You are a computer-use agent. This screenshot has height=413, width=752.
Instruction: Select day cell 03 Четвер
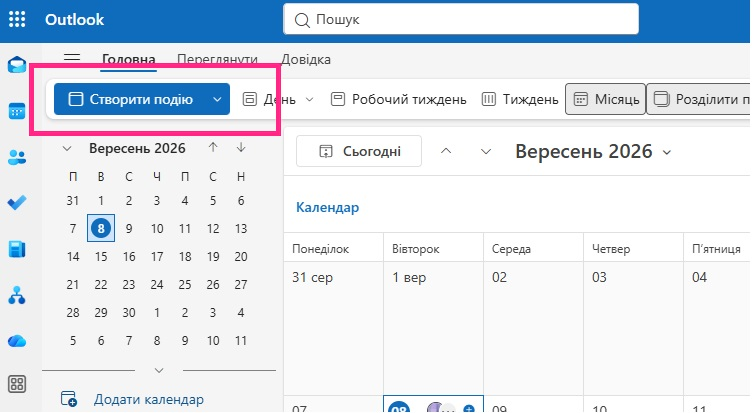pyautogui.click(x=633, y=329)
